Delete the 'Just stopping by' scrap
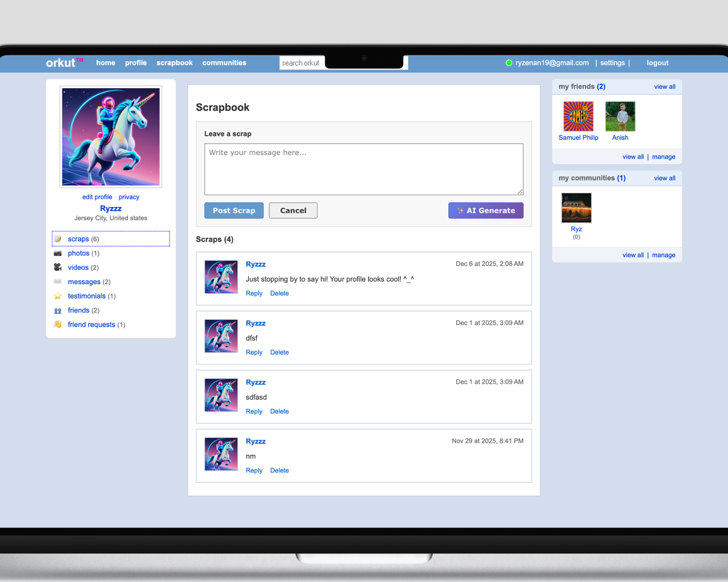This screenshot has height=582, width=728. [279, 293]
